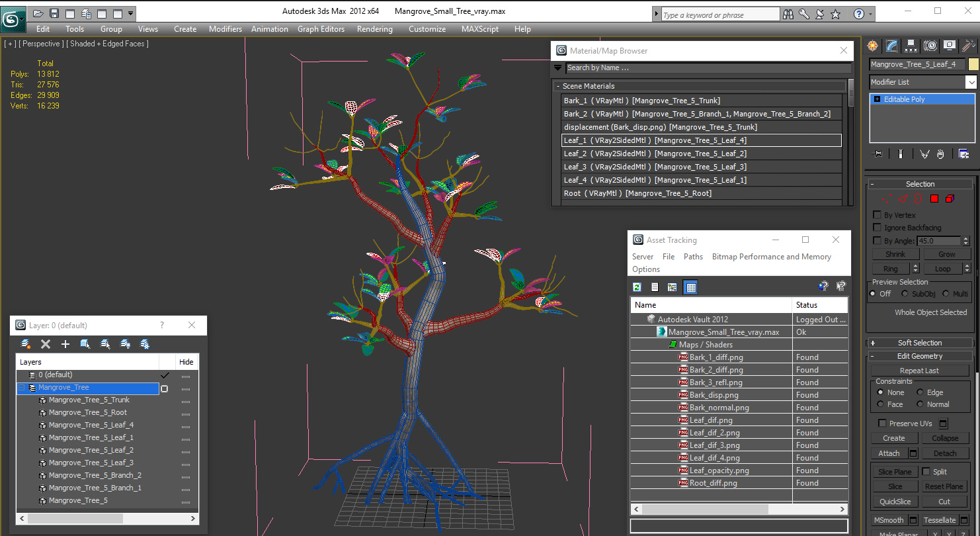Open the Graph Editors menu
The width and height of the screenshot is (980, 536).
(321, 29)
